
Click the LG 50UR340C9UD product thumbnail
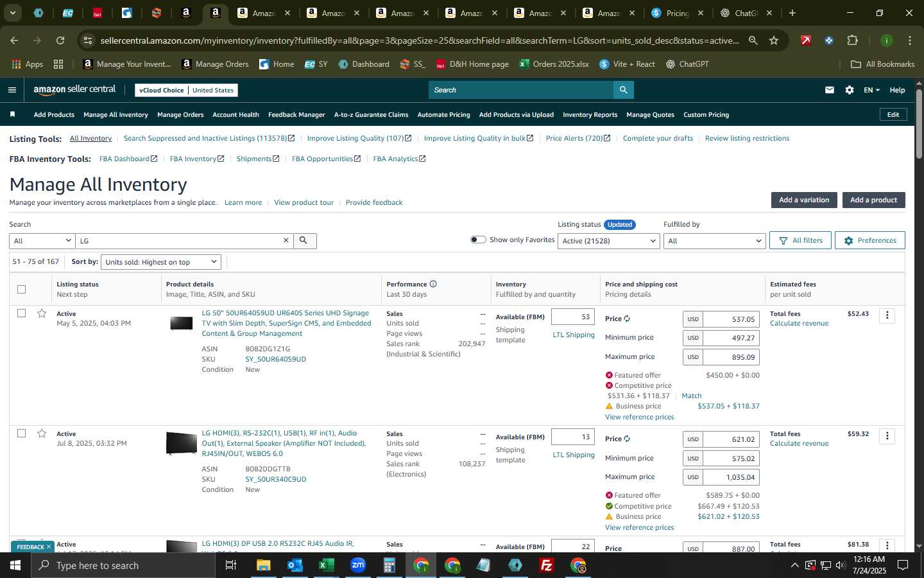182,443
